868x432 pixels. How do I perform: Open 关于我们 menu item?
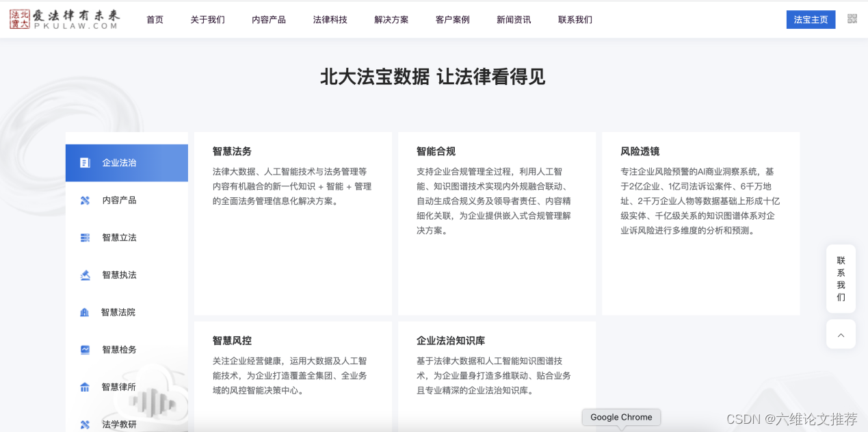coord(207,20)
